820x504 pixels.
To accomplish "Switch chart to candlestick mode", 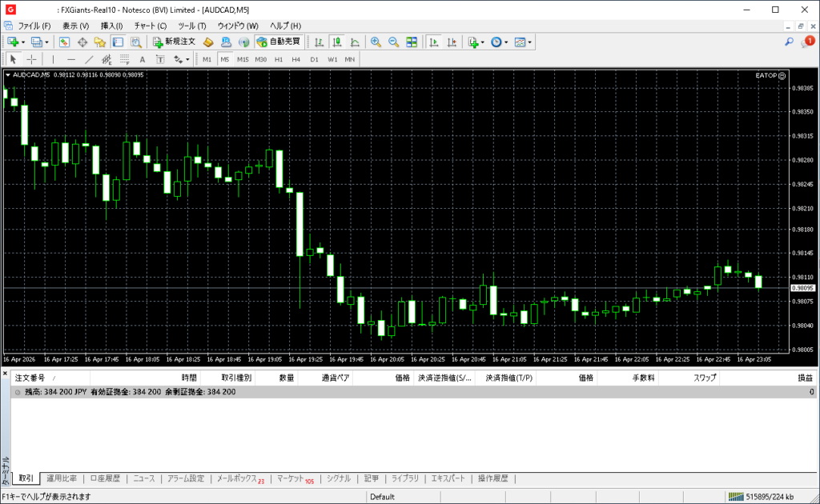I will coord(336,42).
